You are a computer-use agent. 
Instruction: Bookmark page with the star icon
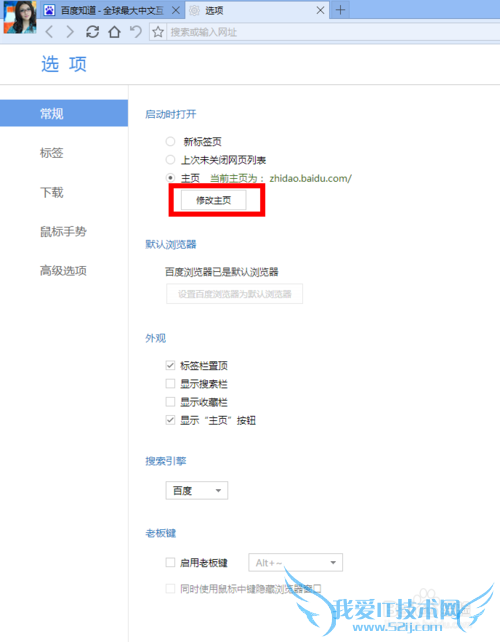click(x=158, y=32)
